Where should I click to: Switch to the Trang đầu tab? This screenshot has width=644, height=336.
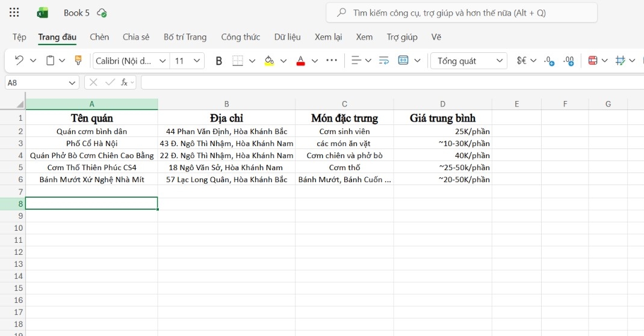point(57,37)
